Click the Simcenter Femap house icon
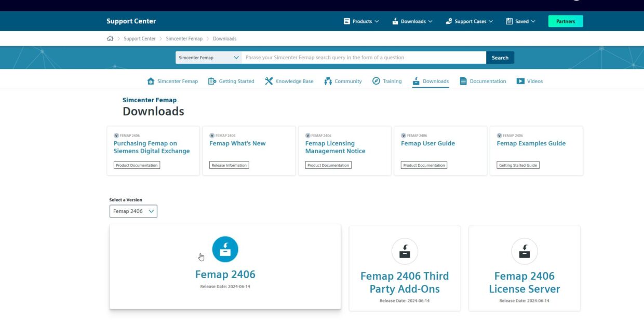 tap(151, 81)
